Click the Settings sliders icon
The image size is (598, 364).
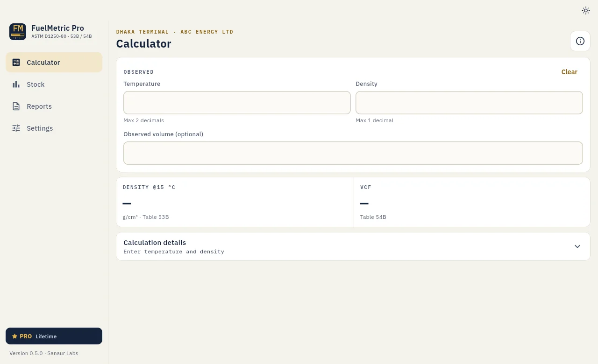point(16,128)
